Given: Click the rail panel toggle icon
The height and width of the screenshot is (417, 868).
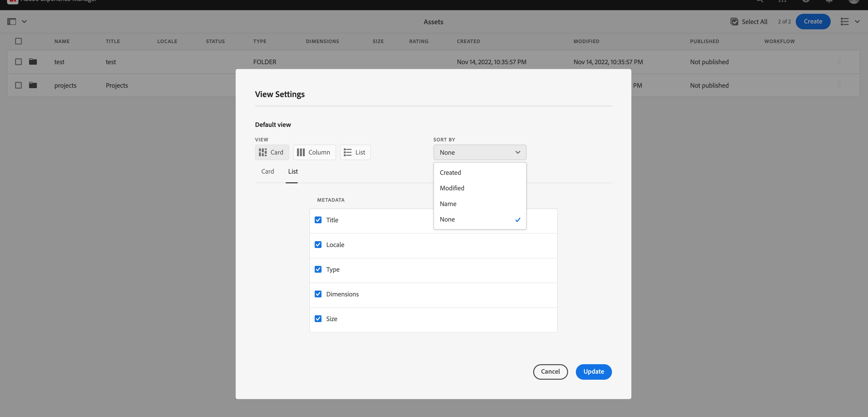Looking at the screenshot, I should pos(11,22).
